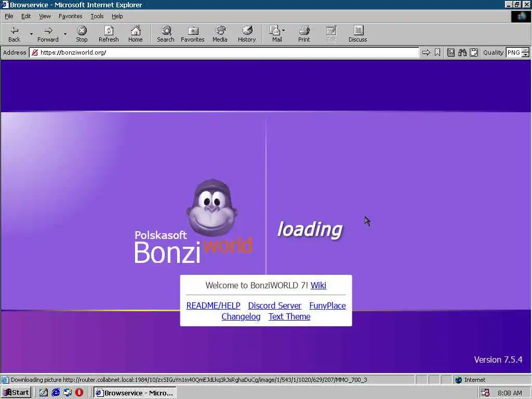
Task: Open the File menu
Action: click(9, 16)
